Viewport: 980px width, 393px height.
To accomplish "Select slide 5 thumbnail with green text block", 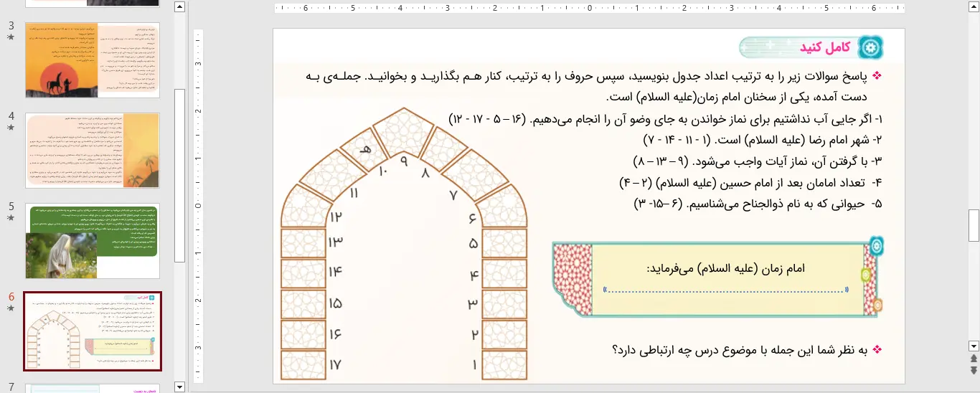I will (x=93, y=240).
